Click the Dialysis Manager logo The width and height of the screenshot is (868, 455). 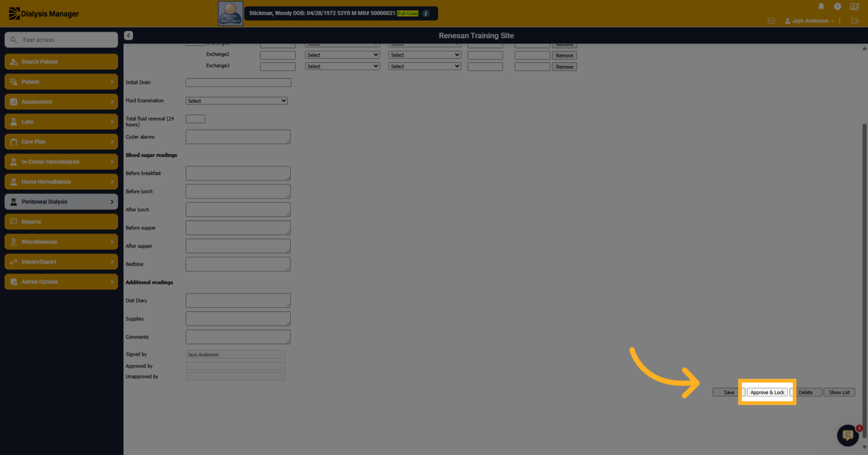(x=44, y=14)
